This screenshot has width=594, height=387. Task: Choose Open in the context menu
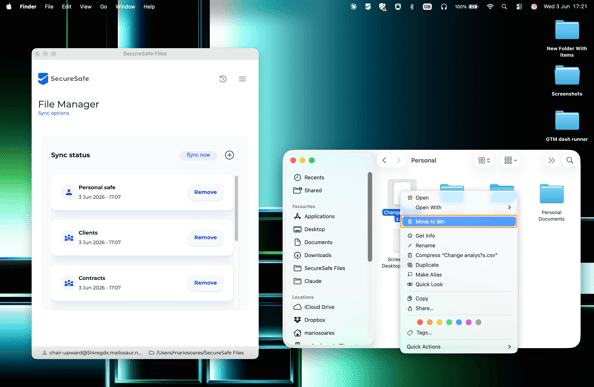tap(459, 198)
